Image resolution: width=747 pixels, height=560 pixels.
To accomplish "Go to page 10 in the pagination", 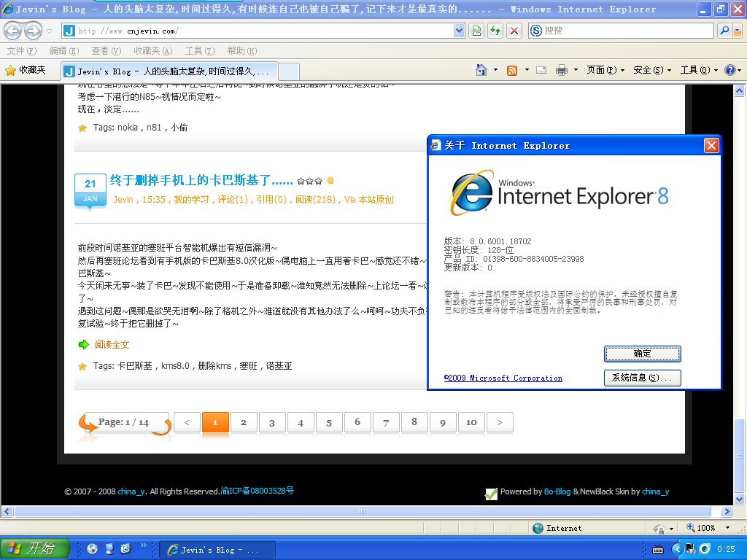I will pos(471,422).
